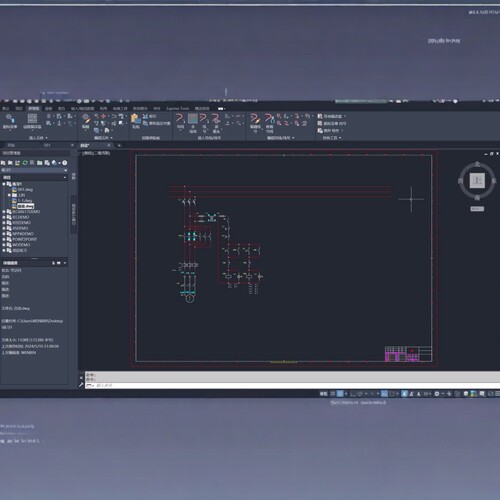Collapse the first project node in tree
Screen dimensions: 500x500
point(4,184)
